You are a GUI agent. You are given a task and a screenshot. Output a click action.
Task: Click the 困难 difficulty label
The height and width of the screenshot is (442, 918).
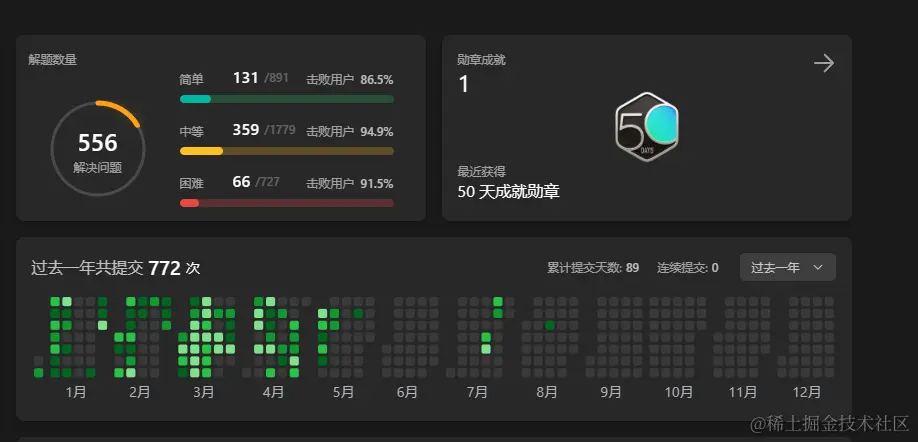pos(191,183)
